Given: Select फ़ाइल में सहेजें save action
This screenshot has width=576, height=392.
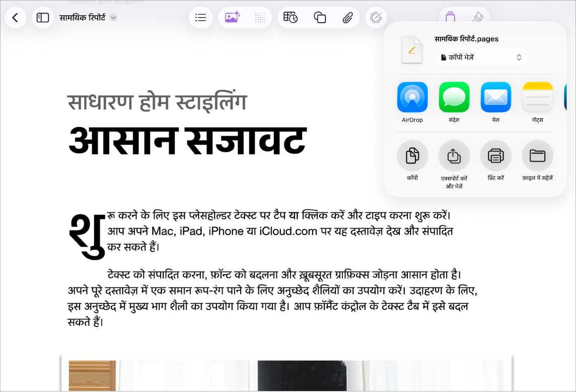Looking at the screenshot, I should pos(537,161).
